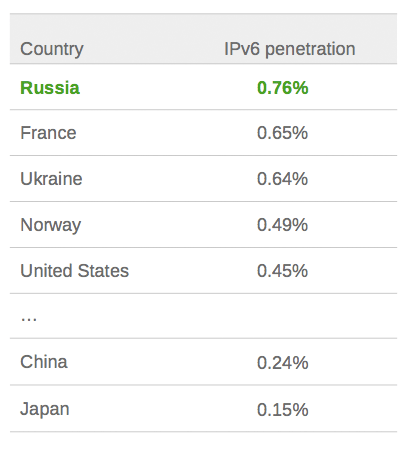
Task: Click empty area right of Japan's percentage
Action: 353,409
